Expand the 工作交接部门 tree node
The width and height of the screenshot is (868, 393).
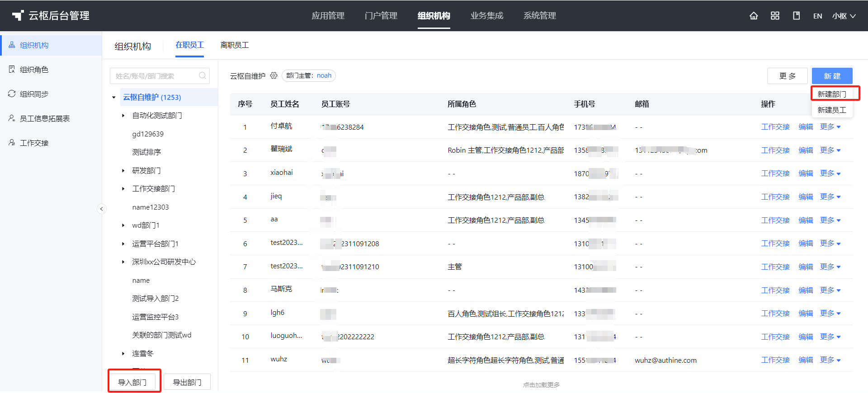click(x=123, y=189)
